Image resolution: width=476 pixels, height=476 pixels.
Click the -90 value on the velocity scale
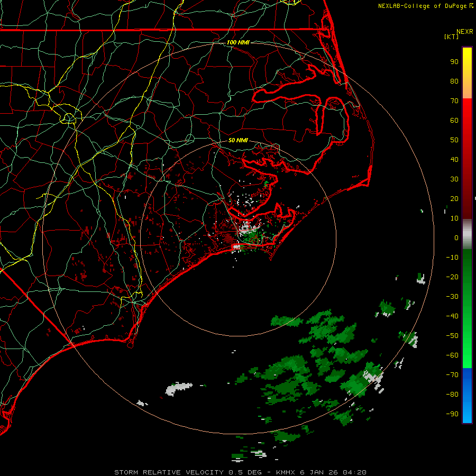[452, 414]
